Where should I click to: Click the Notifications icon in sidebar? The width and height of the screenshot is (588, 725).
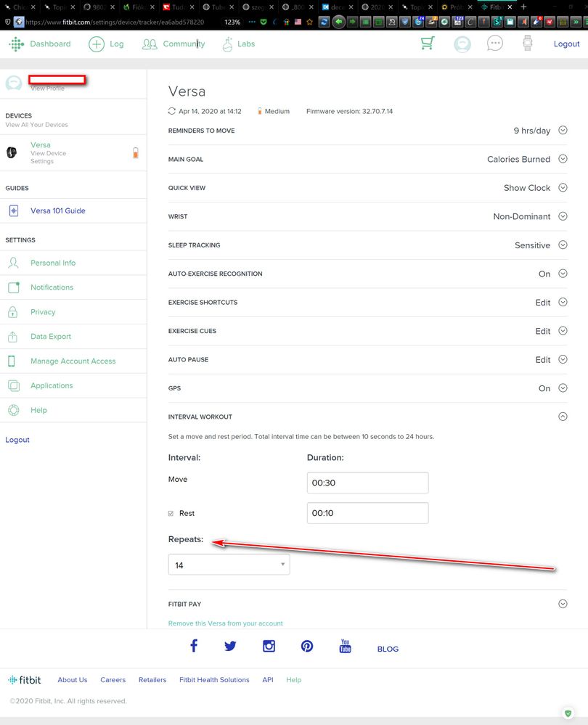(14, 287)
